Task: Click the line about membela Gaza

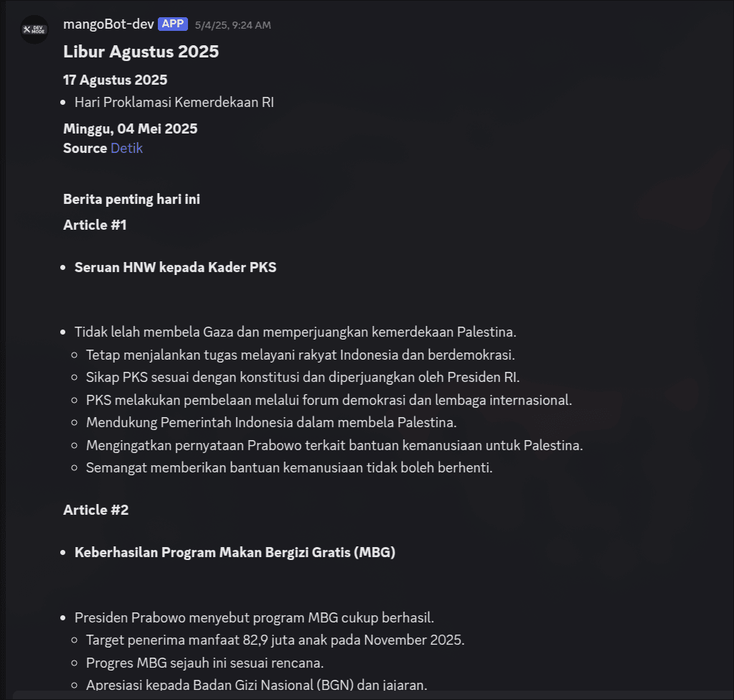Action: 296,332
